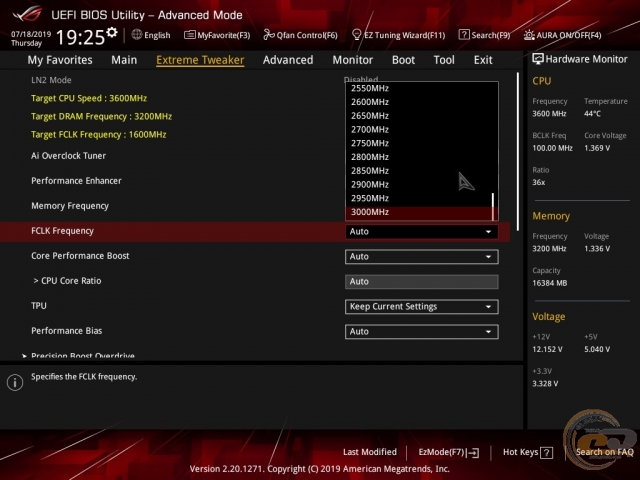Click the ROG logo

click(27, 13)
